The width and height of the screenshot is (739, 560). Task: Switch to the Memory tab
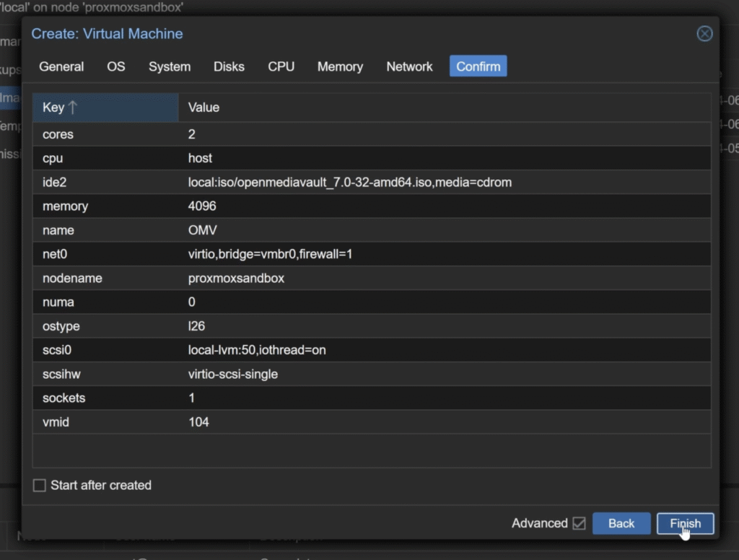coord(341,66)
